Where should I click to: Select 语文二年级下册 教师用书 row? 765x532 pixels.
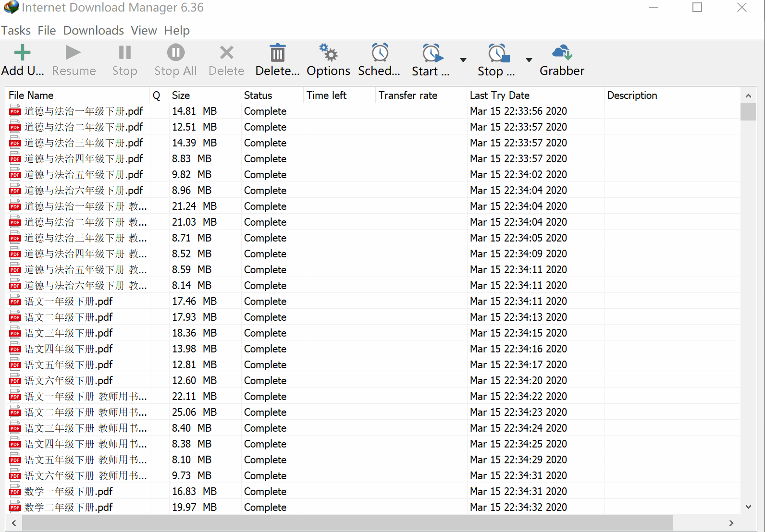coord(373,412)
